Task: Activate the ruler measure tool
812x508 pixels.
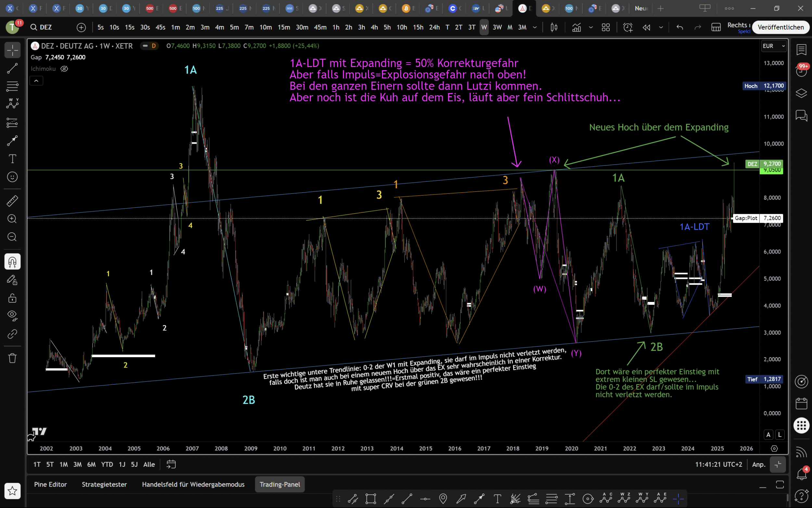Action: tap(12, 201)
